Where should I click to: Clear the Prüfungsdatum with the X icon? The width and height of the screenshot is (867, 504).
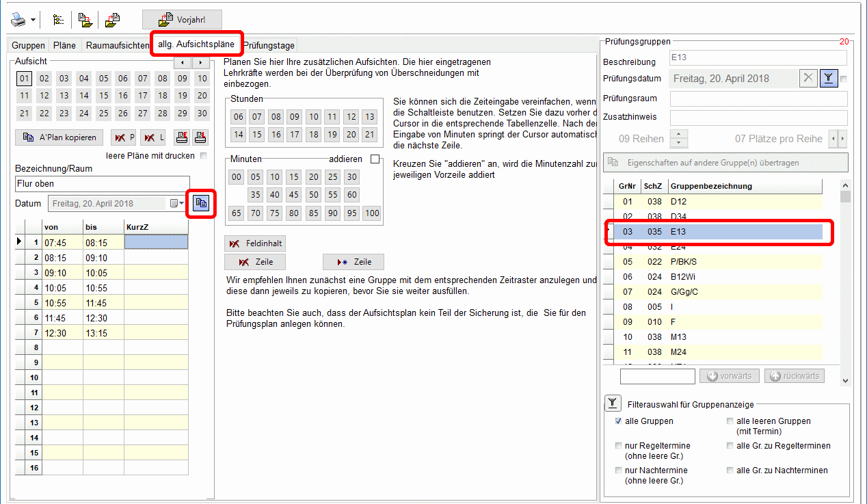[x=809, y=79]
